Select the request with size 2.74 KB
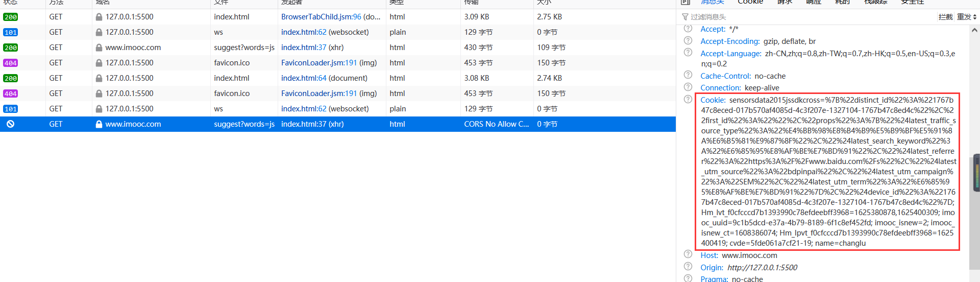 point(338,78)
